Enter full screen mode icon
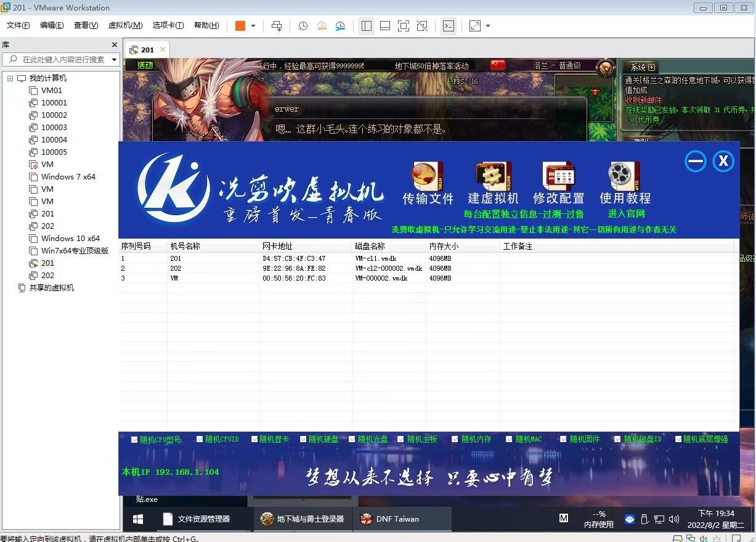The width and height of the screenshot is (756, 542). point(404,26)
